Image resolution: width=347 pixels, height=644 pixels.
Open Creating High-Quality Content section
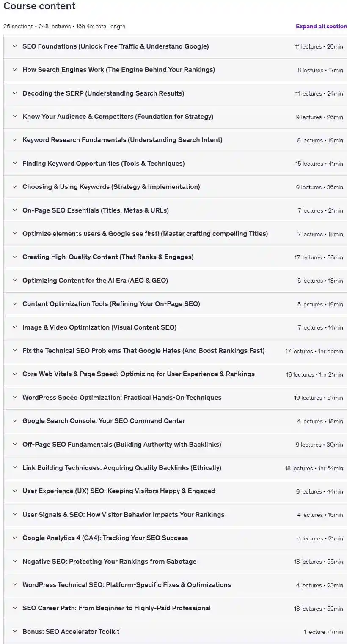[x=108, y=257]
